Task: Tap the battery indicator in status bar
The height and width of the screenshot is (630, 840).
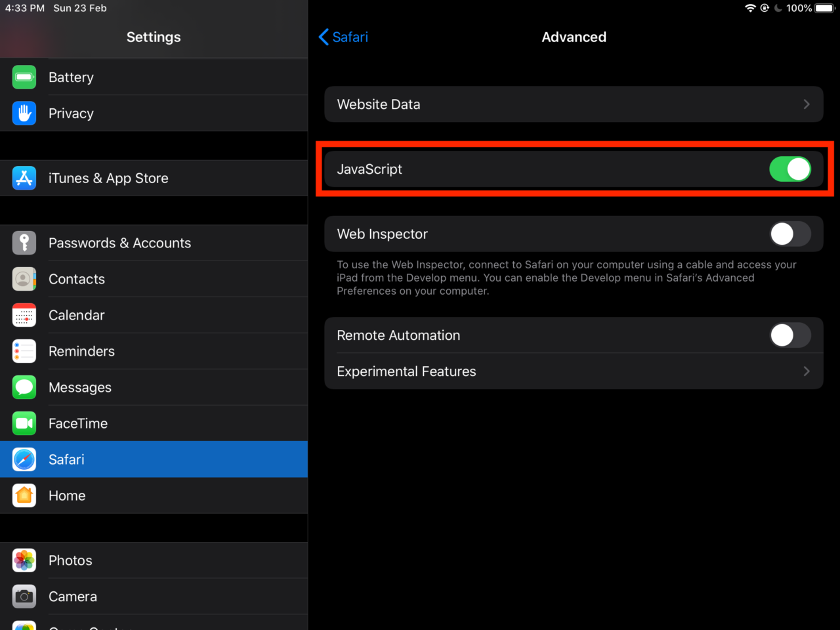Action: (824, 9)
